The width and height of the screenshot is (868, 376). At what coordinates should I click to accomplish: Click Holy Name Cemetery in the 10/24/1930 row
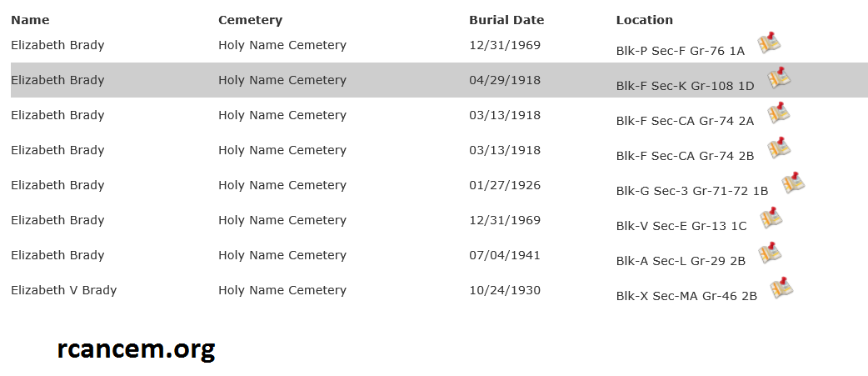tap(282, 290)
